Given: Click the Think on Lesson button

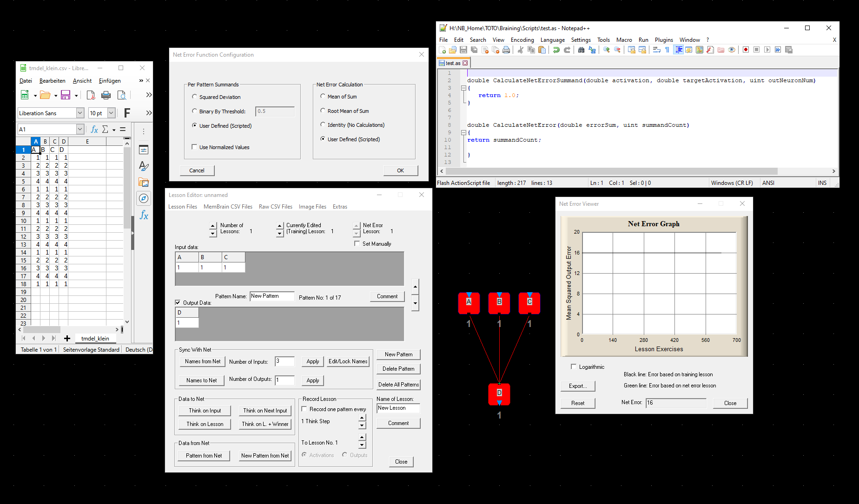Looking at the screenshot, I should (205, 424).
